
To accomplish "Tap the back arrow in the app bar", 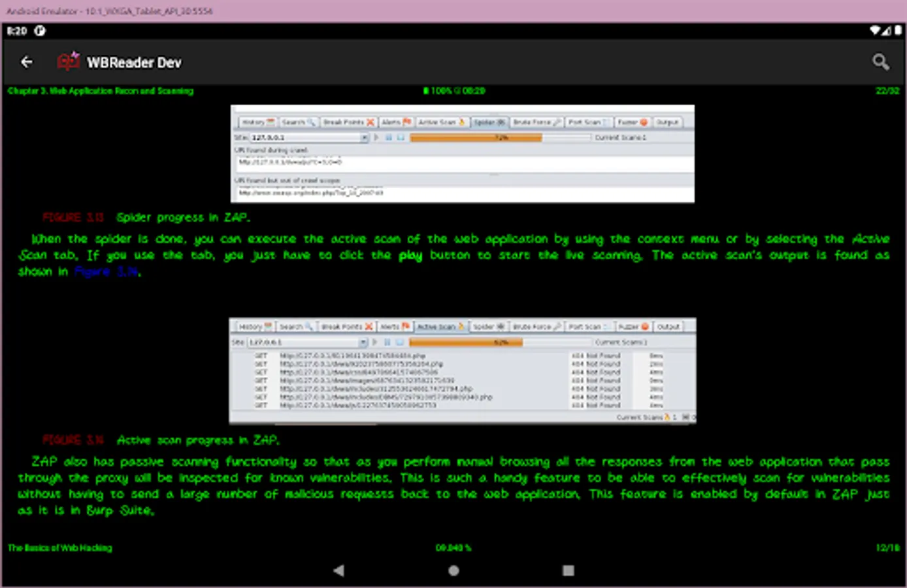I will click(27, 62).
